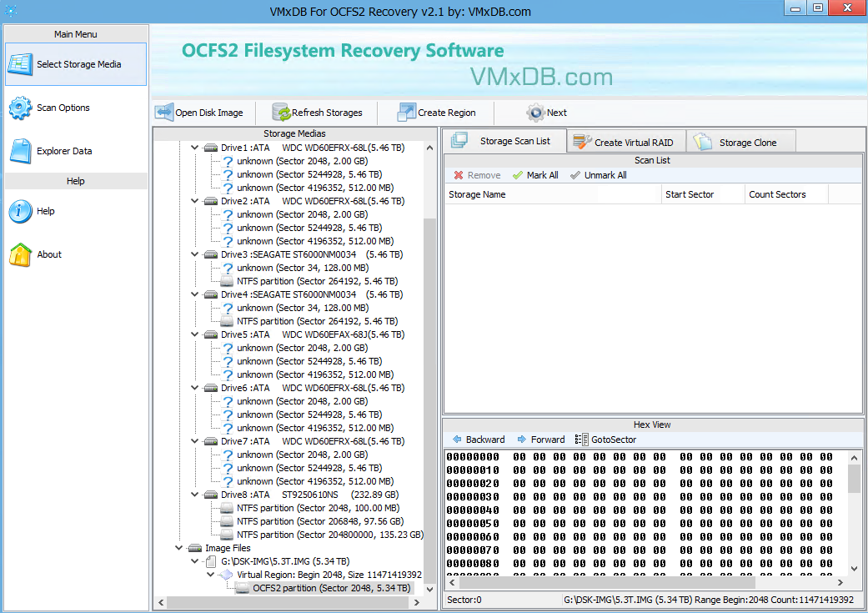Click the Storage Medias vertical scrollbar thumb
Image resolution: width=868 pixels, height=613 pixels.
point(429,401)
